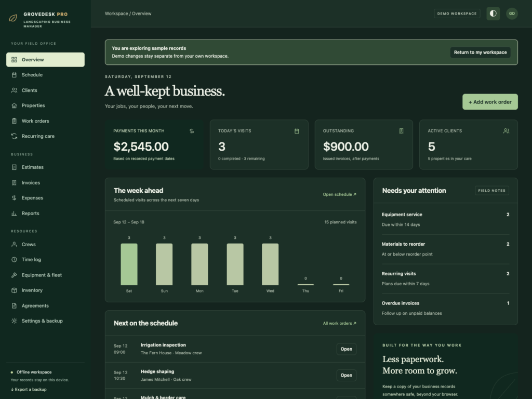Screen dimensions: 532x399
Task: Click the Crews person icon in sidebar
Action: pos(14,244)
